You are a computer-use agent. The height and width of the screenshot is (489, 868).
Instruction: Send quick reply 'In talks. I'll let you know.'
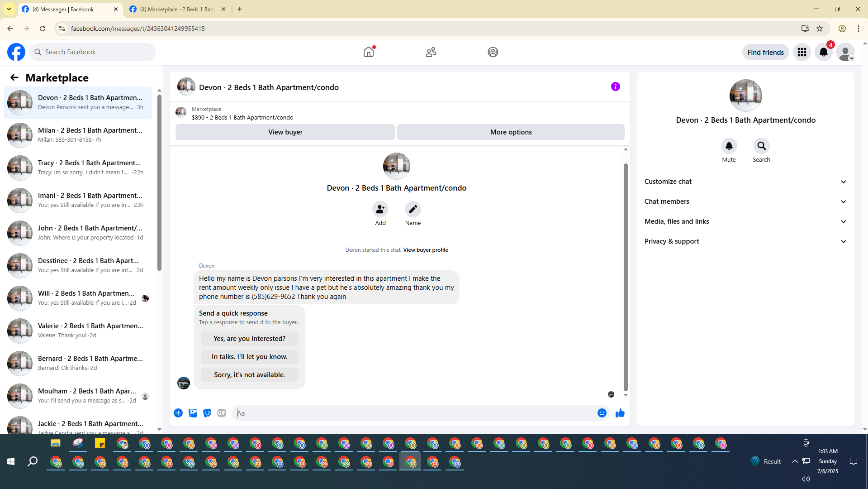(x=249, y=357)
